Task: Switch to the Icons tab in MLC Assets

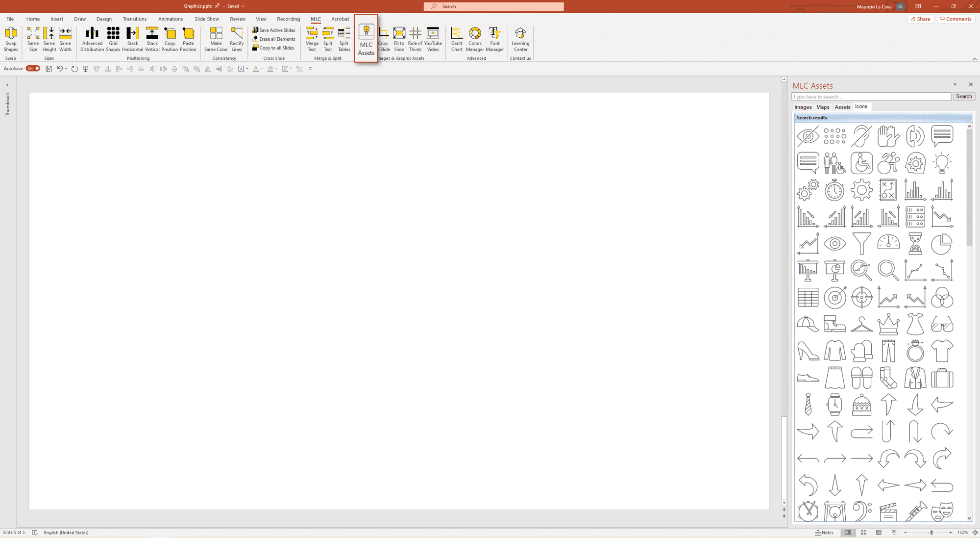Action: (x=861, y=106)
